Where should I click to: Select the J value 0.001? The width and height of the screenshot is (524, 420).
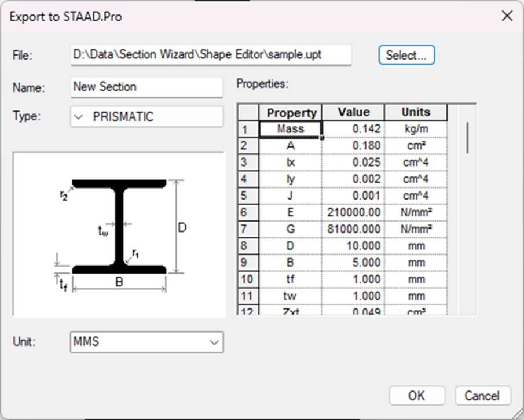click(353, 196)
